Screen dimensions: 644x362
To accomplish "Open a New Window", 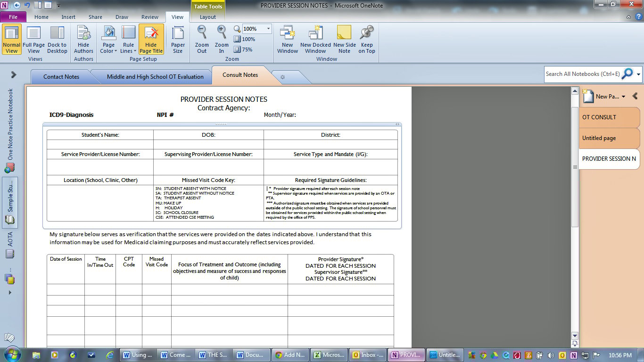I will click(287, 40).
